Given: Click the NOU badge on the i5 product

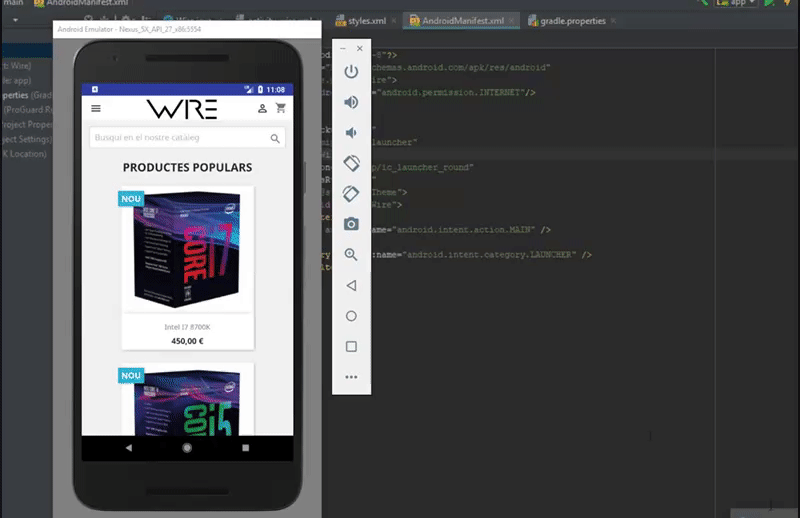Looking at the screenshot, I should (x=131, y=376).
